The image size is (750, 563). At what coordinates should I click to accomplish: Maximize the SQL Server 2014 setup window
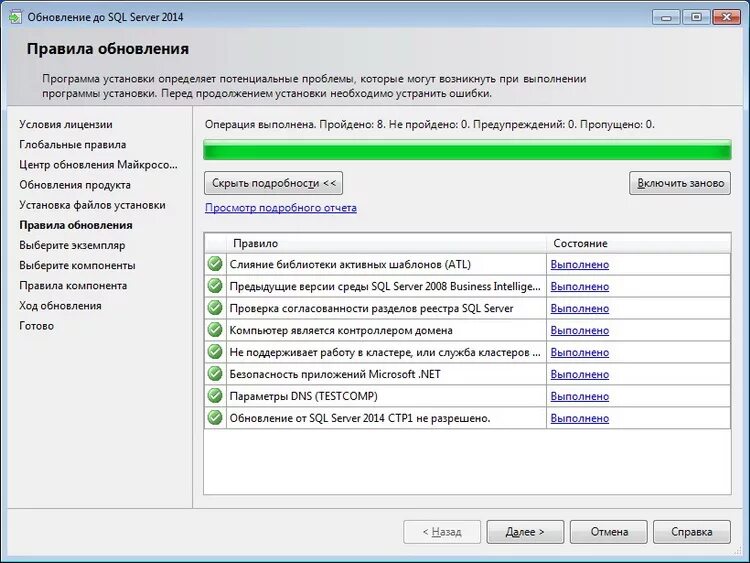click(696, 17)
